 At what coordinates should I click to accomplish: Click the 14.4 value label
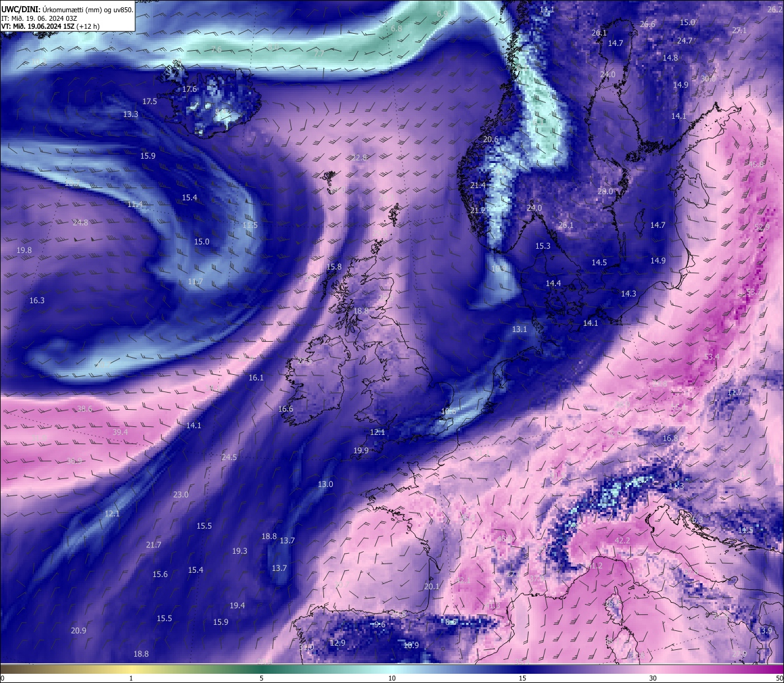[554, 284]
